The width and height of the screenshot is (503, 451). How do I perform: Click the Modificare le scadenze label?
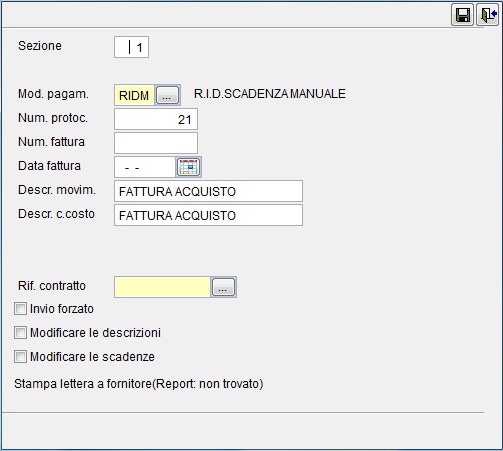(92, 357)
